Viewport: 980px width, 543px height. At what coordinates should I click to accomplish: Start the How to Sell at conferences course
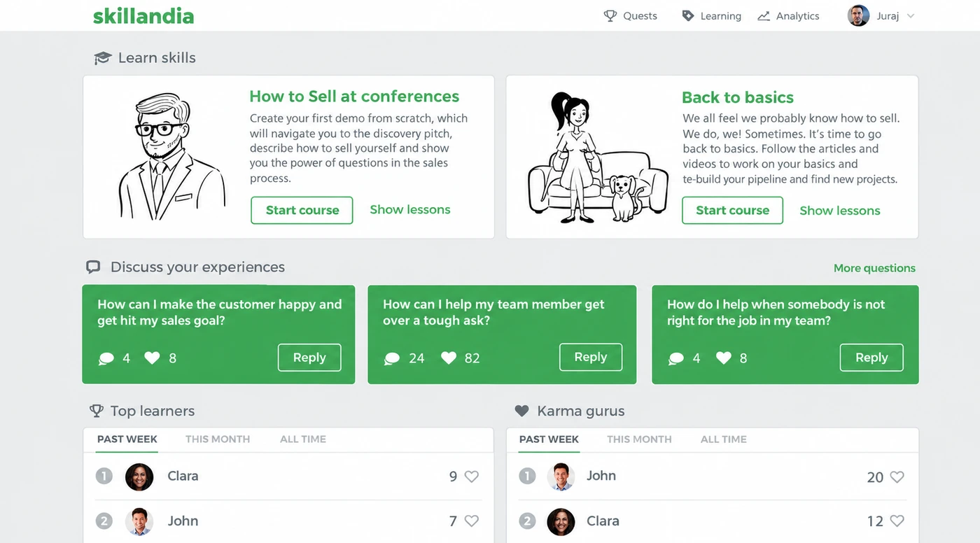[302, 210]
